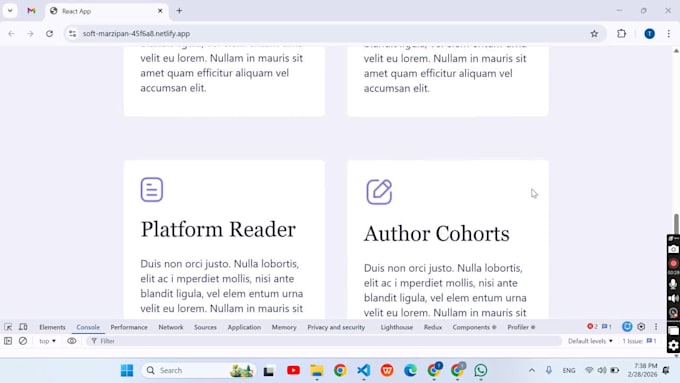Viewport: 680px width, 383px height.
Task: Create a live expression with eye icon
Action: point(72,341)
